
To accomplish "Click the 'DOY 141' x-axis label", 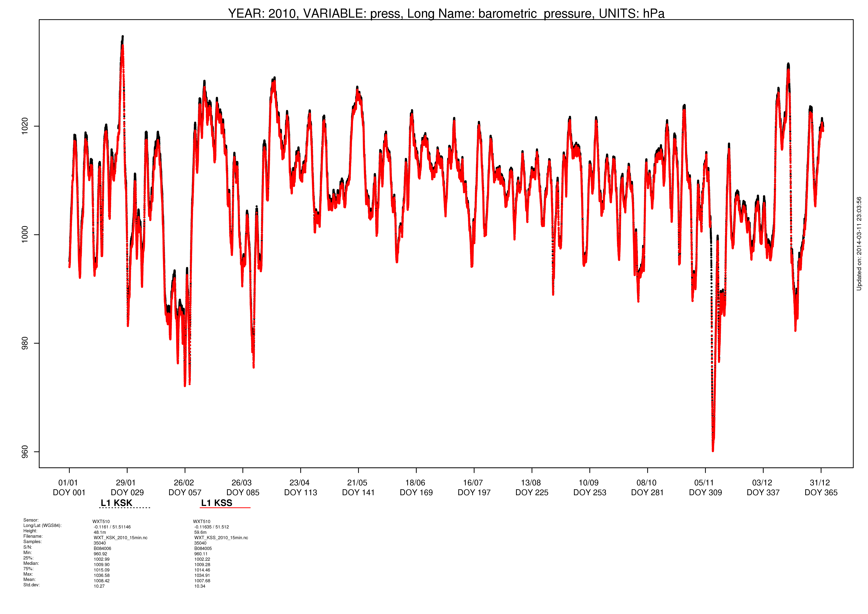I will [x=358, y=493].
